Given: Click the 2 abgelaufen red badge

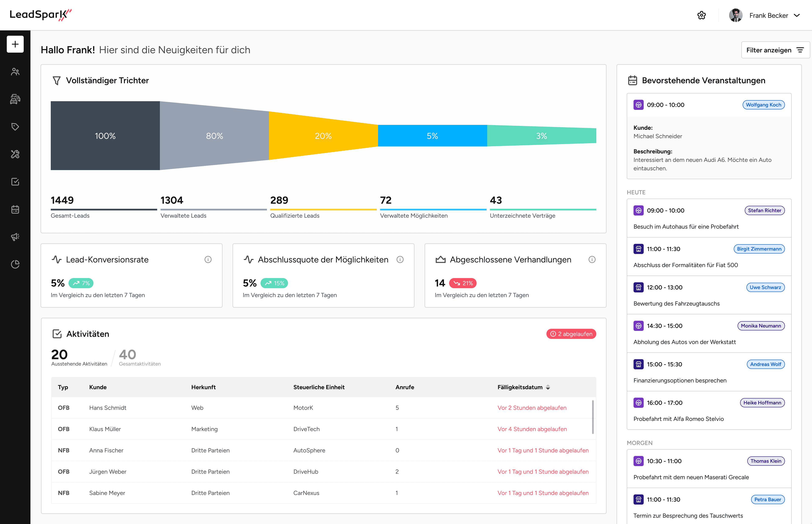Looking at the screenshot, I should click(x=571, y=334).
